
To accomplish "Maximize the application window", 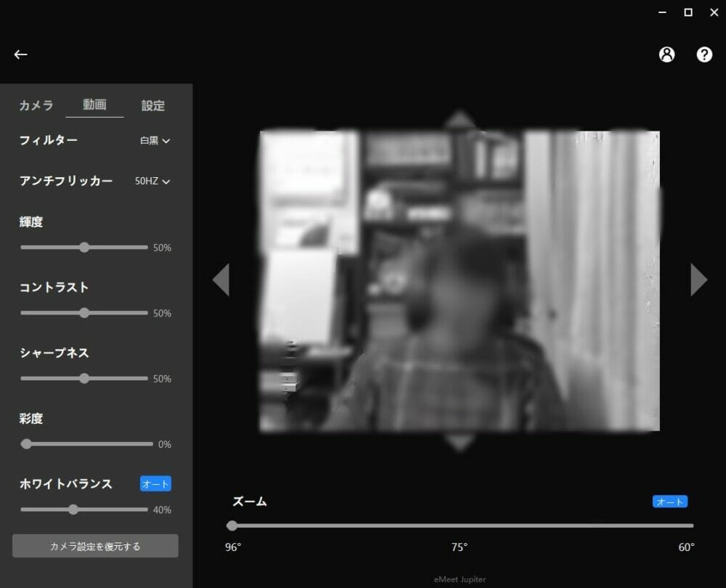I will 688,12.
